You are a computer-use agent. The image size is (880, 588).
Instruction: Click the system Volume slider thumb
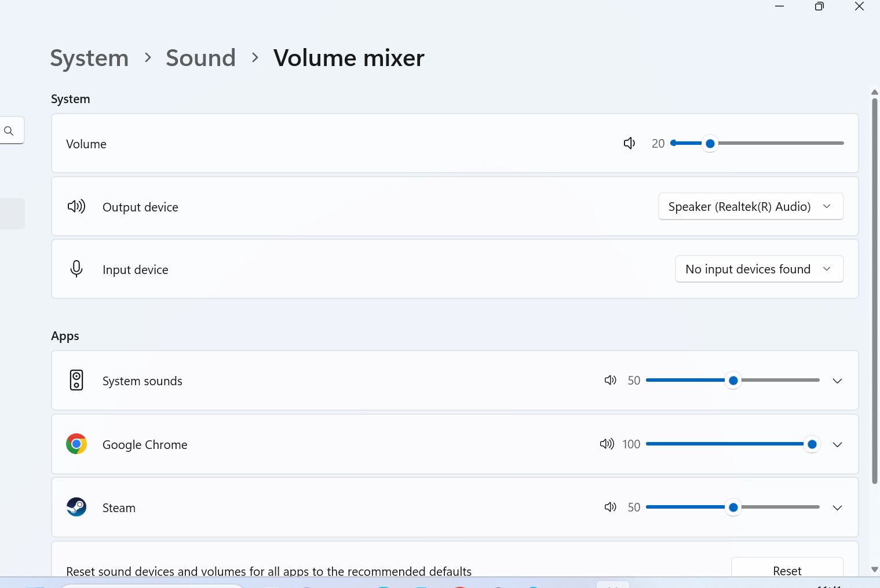tap(710, 143)
